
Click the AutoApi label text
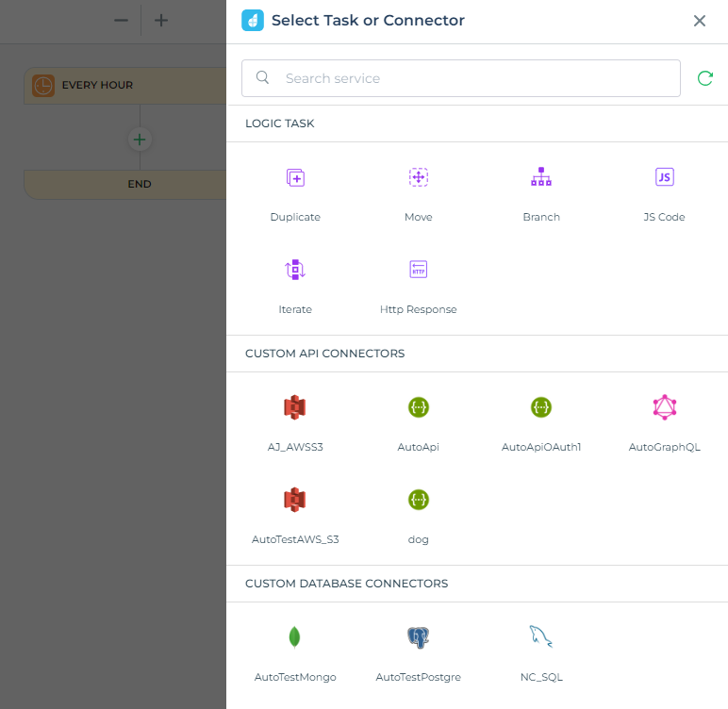tap(419, 447)
